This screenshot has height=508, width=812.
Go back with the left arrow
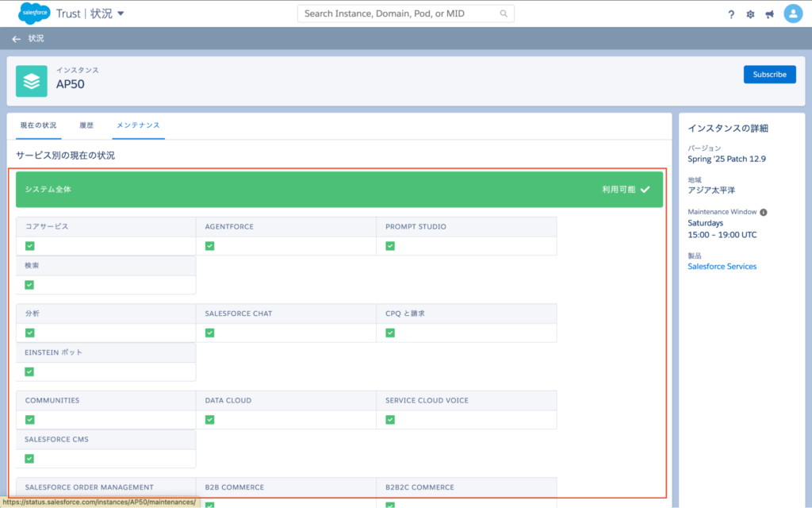click(17, 39)
